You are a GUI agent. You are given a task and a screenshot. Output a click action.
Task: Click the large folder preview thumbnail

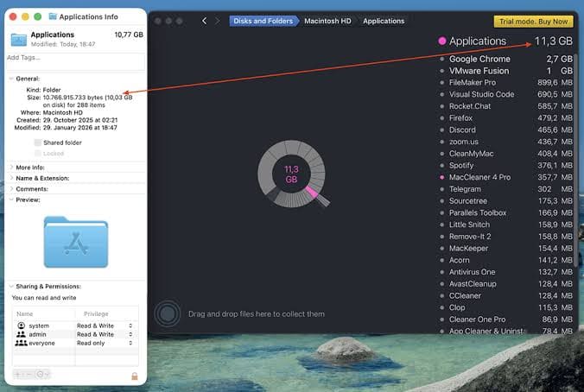point(76,242)
